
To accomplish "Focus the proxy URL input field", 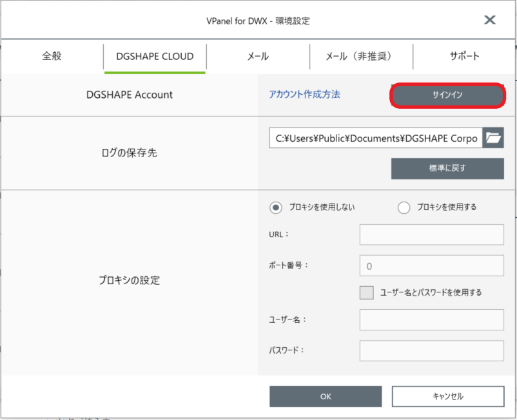I will point(432,234).
